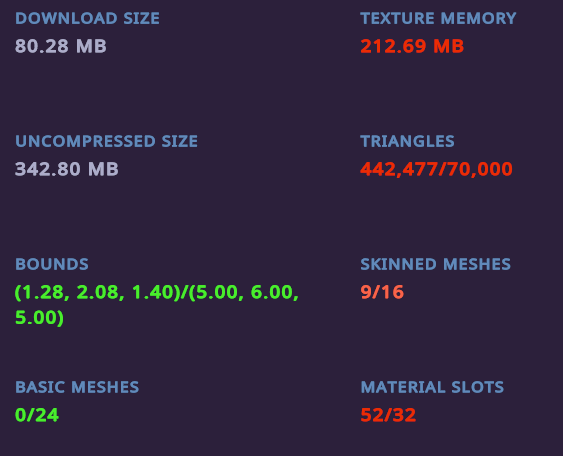Click the TEXTURE MEMORY heading
The height and width of the screenshot is (456, 563).
pos(438,18)
